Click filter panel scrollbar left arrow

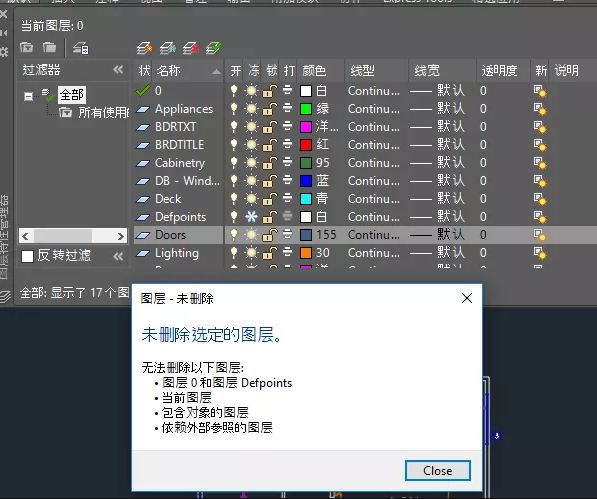pos(26,236)
